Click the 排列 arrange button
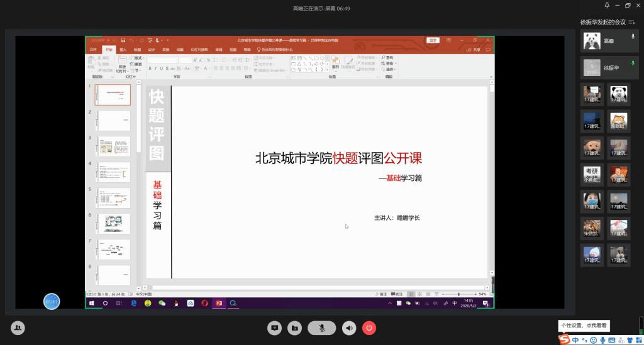 (x=336, y=63)
